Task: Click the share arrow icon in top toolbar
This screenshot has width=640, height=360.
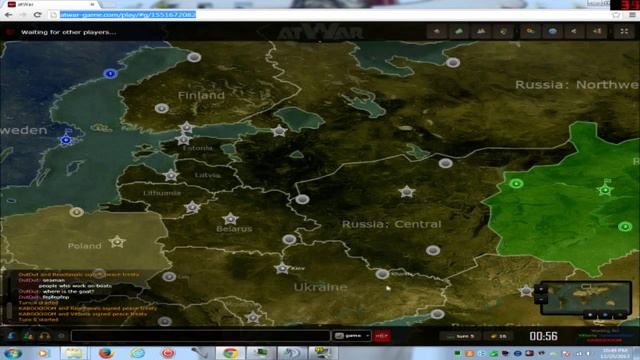Action: tap(574, 31)
